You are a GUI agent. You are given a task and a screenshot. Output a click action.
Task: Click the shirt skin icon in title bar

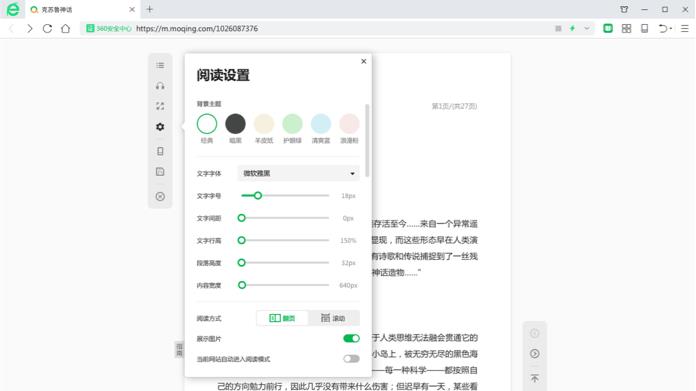(x=624, y=9)
